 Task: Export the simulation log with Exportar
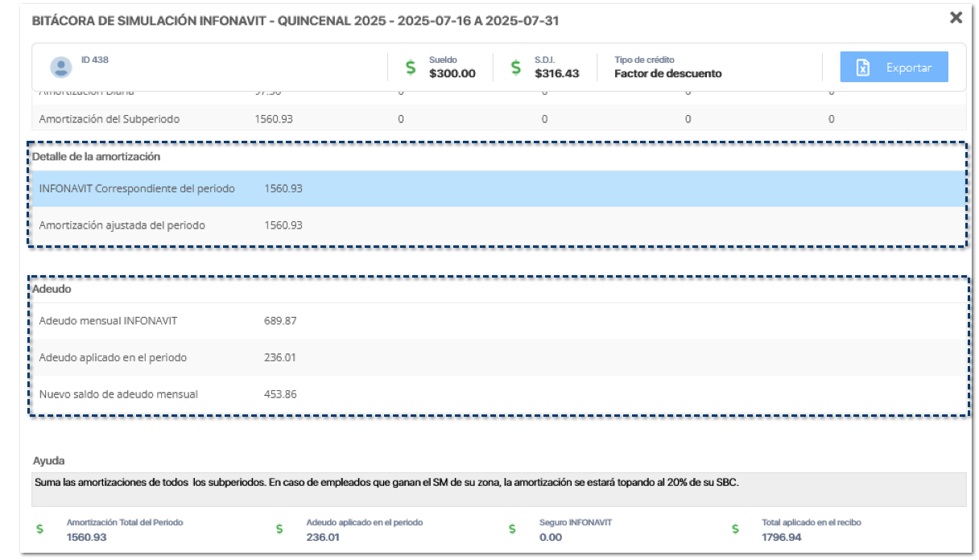click(894, 68)
